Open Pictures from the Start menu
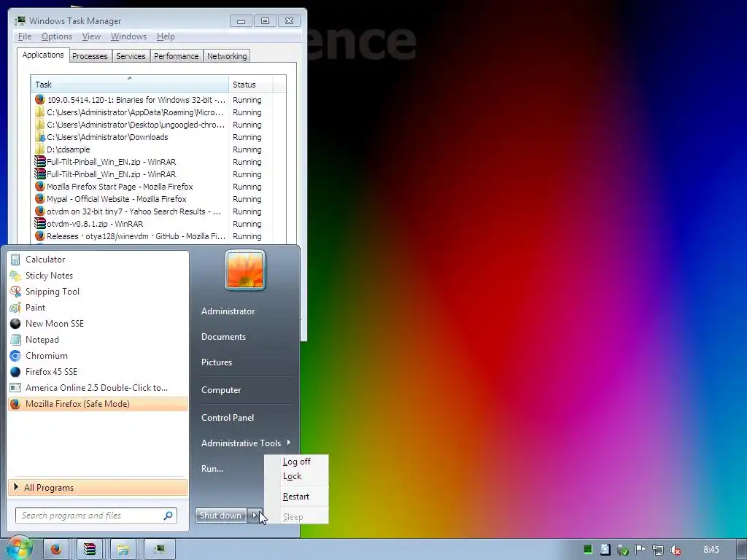747x560 pixels. pyautogui.click(x=217, y=362)
